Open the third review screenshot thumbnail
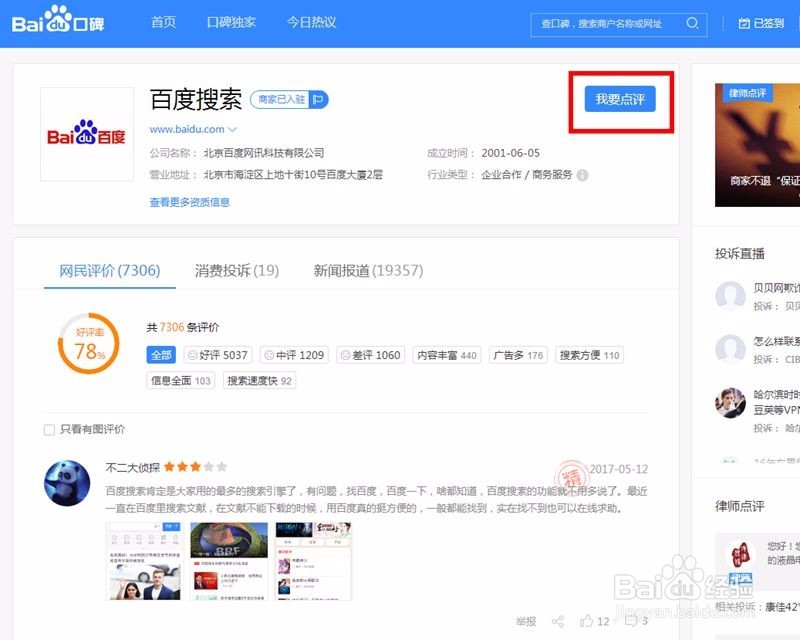The width and height of the screenshot is (800, 640). (x=314, y=561)
